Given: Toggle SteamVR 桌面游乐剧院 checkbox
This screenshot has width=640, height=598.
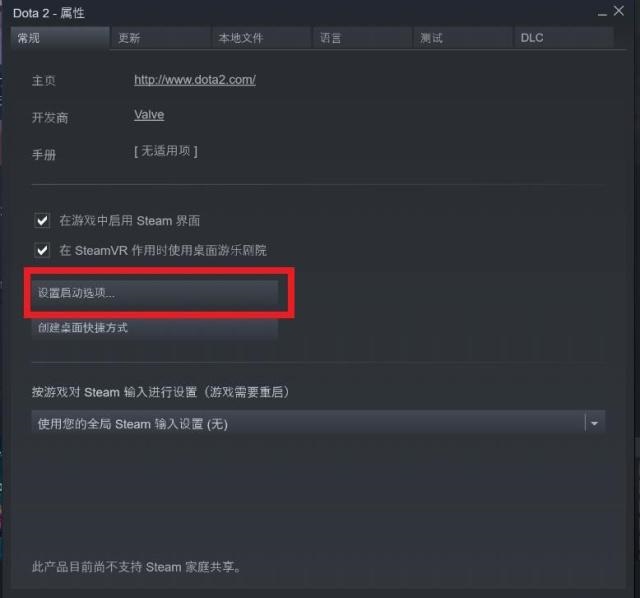Looking at the screenshot, I should (x=42, y=250).
